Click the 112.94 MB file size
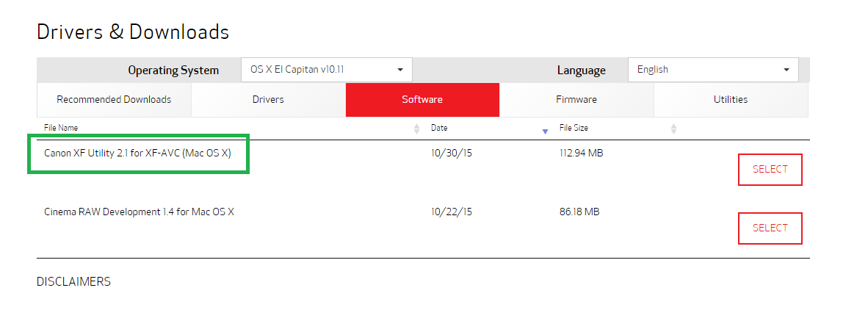Viewport: 868px width, 332px height. 582,153
